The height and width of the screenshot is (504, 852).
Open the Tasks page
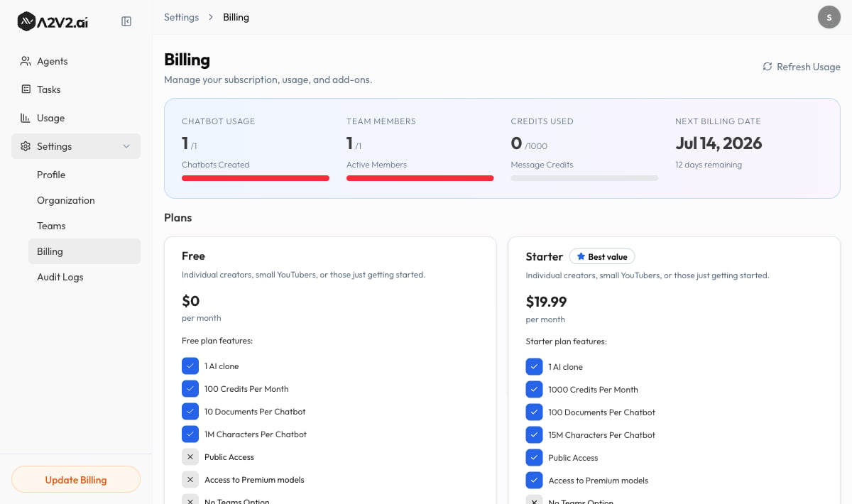coord(76,89)
